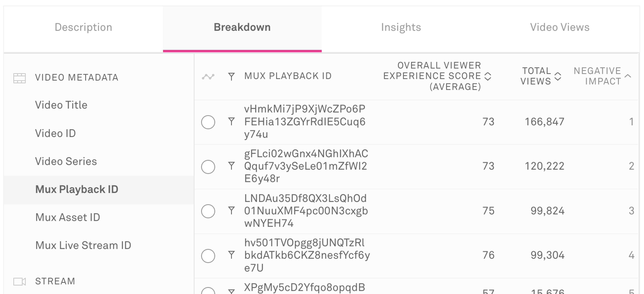Open the Video Views tab
The width and height of the screenshot is (644, 294).
tap(560, 27)
